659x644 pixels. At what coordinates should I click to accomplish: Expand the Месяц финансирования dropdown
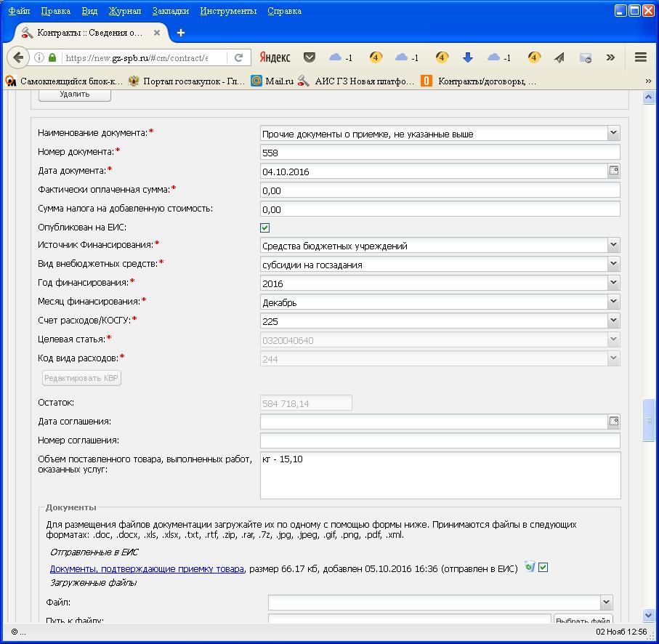tap(614, 302)
